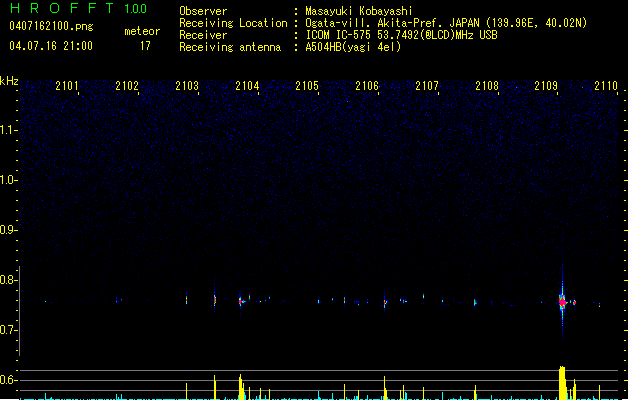Click the ICOM IC-575 receiver text

tap(401, 35)
